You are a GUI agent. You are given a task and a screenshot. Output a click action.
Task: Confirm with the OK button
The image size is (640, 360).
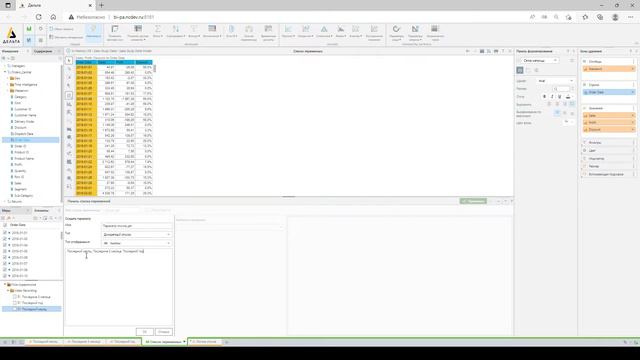[x=144, y=332]
